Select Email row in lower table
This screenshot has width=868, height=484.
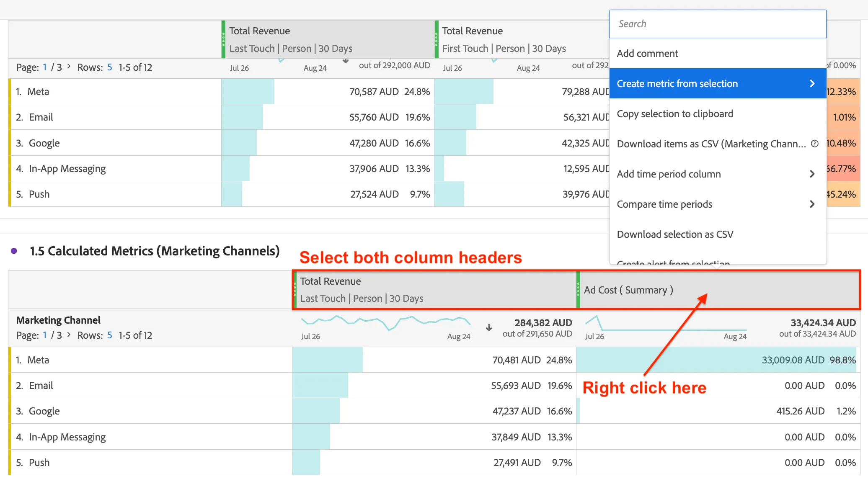(x=151, y=386)
